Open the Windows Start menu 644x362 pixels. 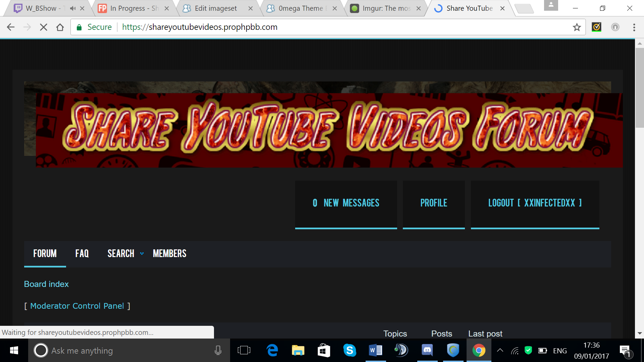(x=14, y=350)
